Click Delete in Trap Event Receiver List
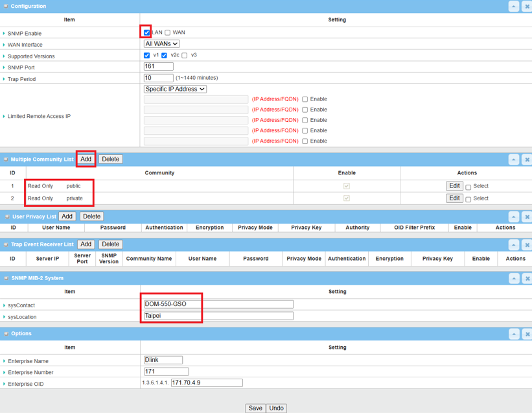This screenshot has height=413, width=532. click(110, 244)
